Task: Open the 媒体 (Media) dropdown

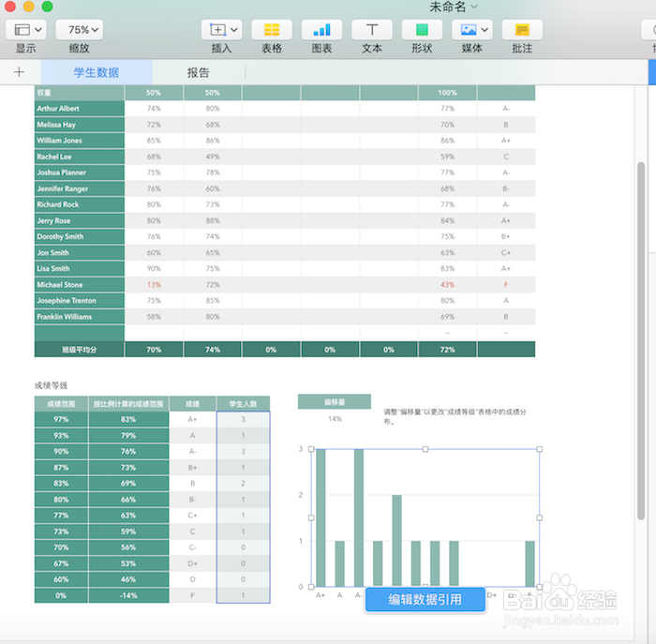Action: (x=471, y=30)
